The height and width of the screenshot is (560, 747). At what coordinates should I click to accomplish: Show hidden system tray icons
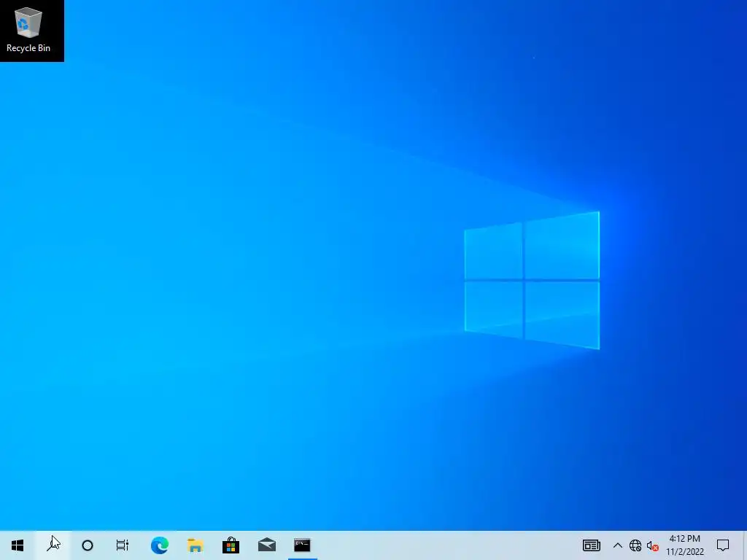coord(618,545)
